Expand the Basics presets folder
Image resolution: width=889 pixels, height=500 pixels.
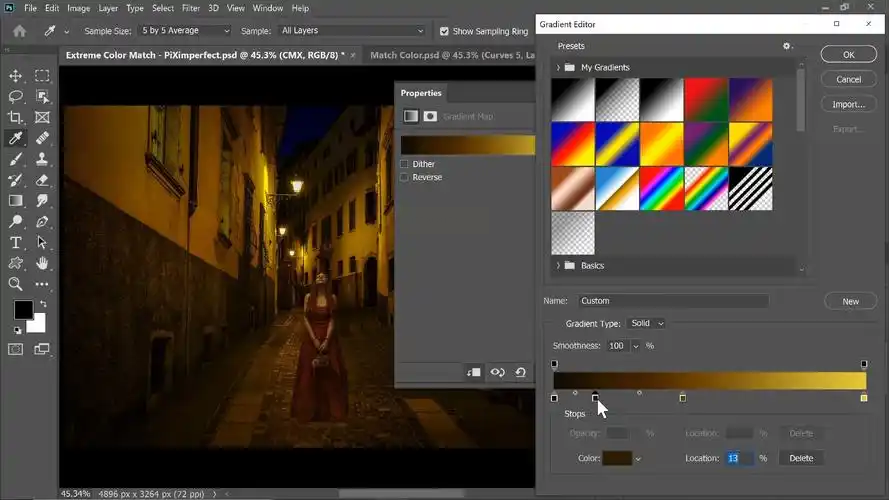click(559, 266)
